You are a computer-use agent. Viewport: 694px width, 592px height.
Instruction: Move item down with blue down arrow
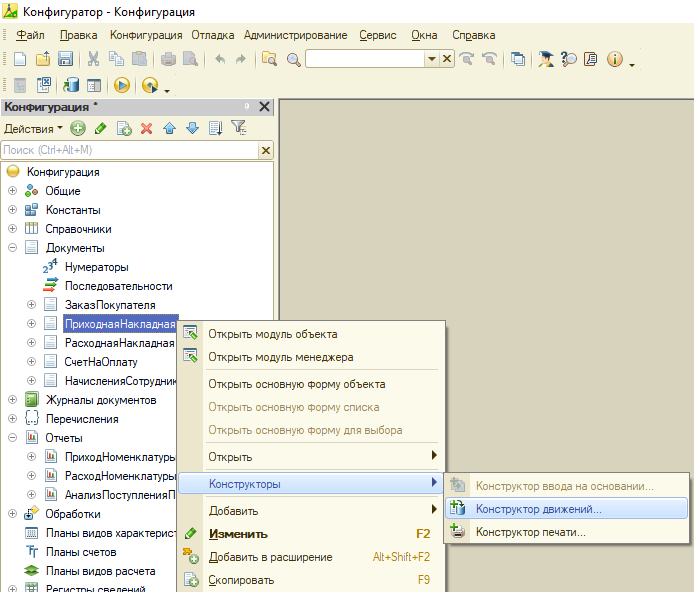pos(193,129)
